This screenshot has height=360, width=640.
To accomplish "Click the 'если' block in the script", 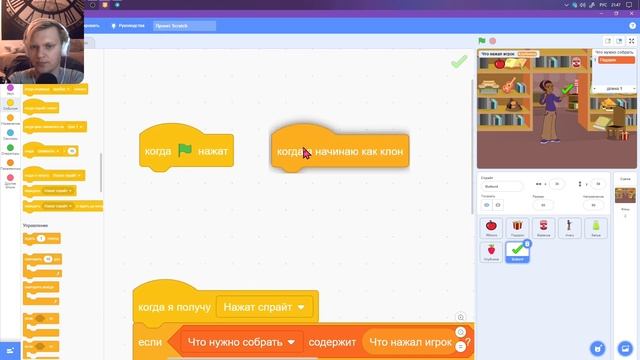I will pyautogui.click(x=150, y=342).
